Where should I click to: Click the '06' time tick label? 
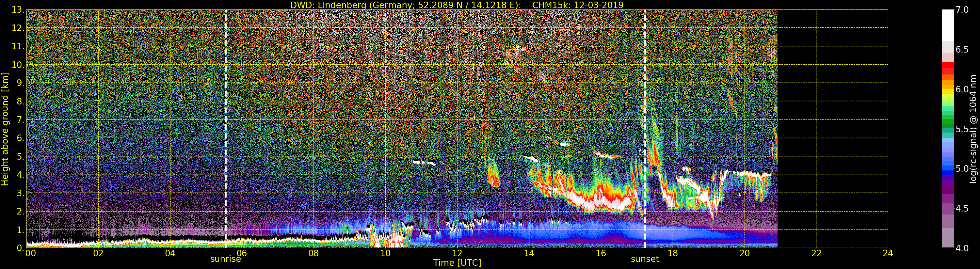click(x=242, y=253)
